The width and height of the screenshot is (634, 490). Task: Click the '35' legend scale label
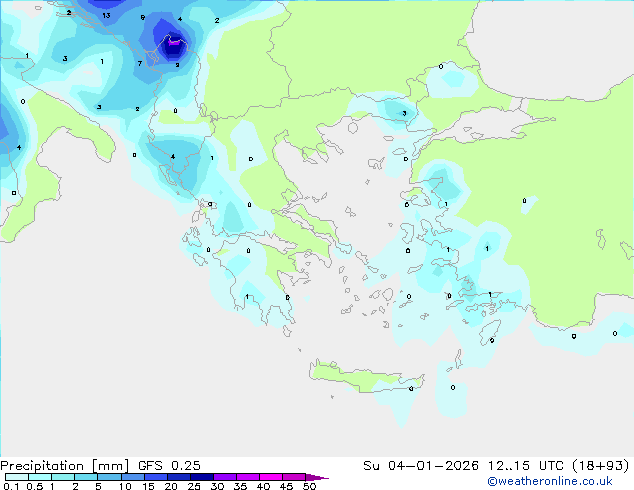tap(240, 486)
